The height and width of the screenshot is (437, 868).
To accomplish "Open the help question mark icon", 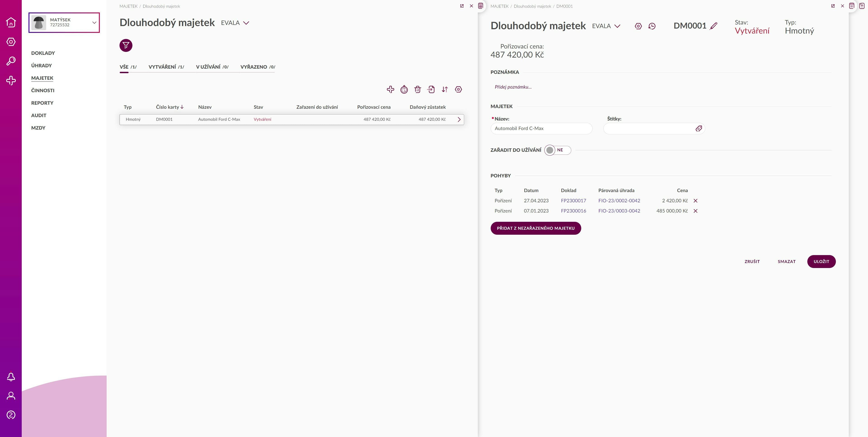I will 11,415.
